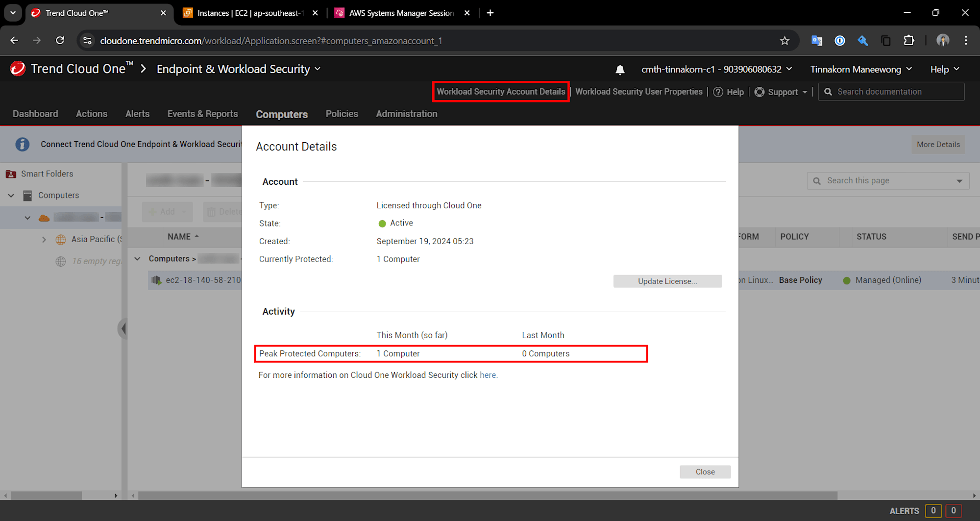Viewport: 980px width, 521px height.
Task: Click the Smart Folders icon
Action: pyautogui.click(x=11, y=174)
